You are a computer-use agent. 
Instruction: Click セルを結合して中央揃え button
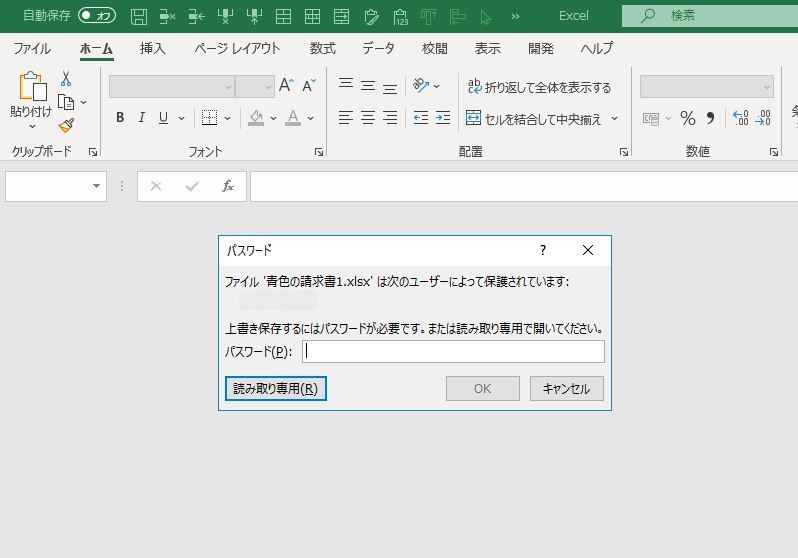tap(534, 119)
